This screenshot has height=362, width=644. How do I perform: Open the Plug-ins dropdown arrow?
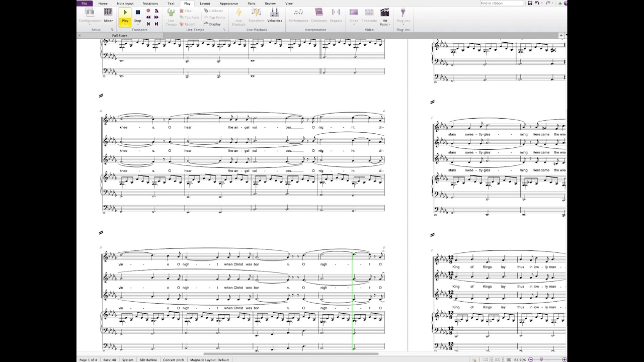tap(403, 24)
